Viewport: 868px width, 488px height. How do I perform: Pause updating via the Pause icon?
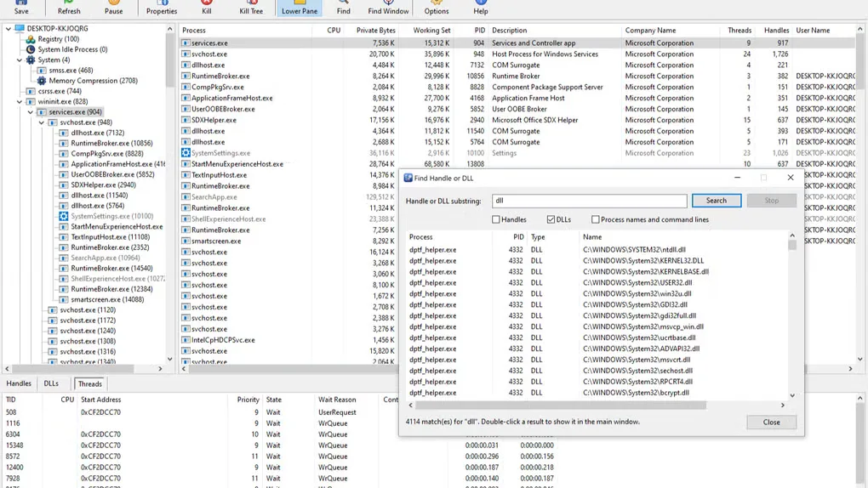click(x=113, y=7)
